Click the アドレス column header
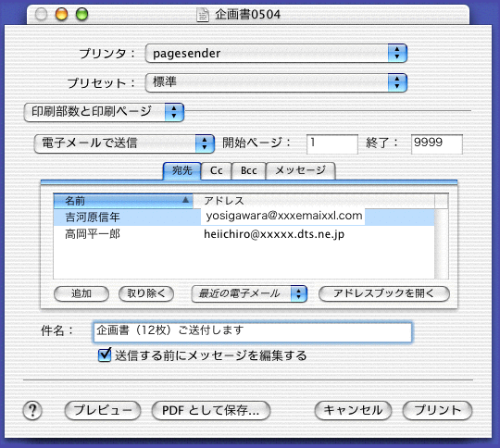This screenshot has width=500, height=448. tap(314, 201)
